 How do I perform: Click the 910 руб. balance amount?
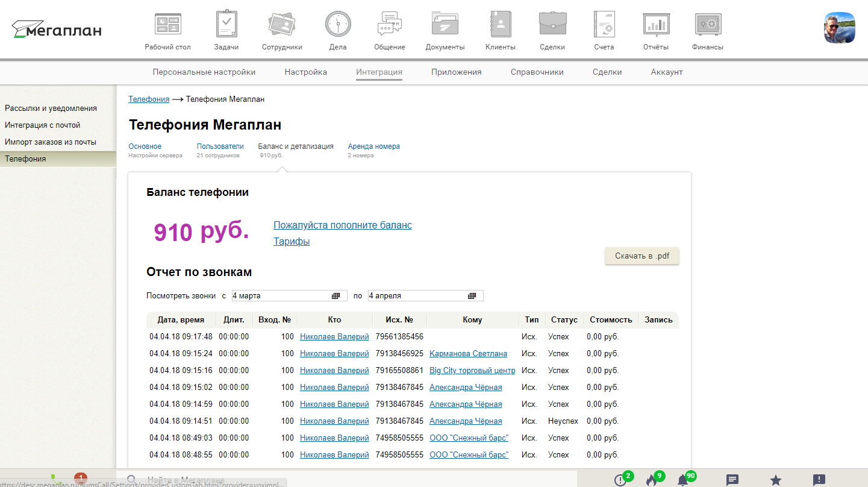201,232
